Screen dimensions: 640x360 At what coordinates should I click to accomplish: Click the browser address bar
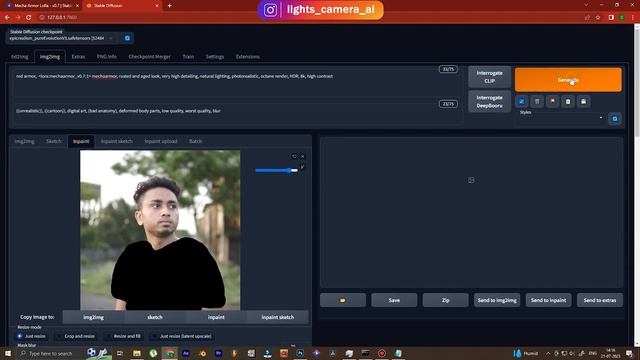point(310,18)
